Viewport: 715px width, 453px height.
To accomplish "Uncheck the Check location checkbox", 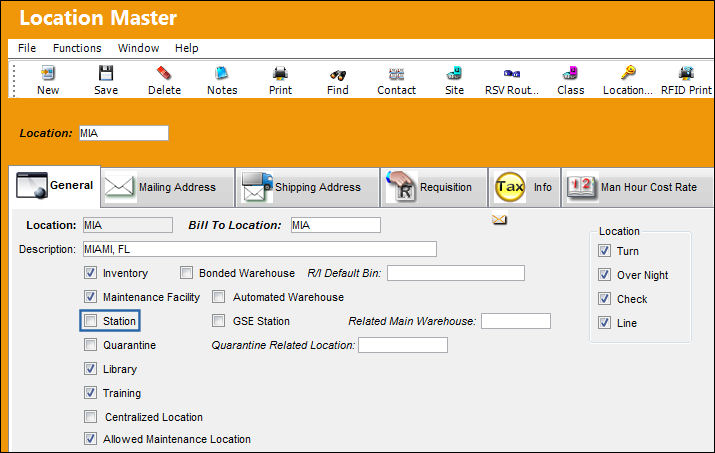I will (x=604, y=299).
